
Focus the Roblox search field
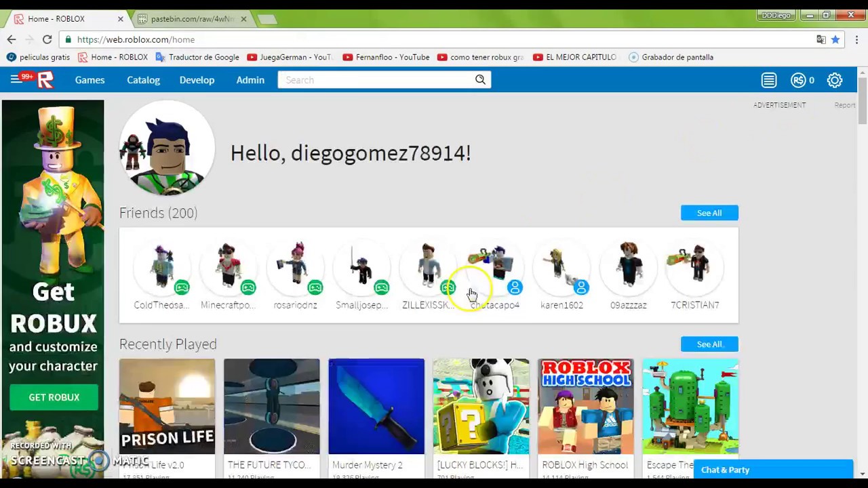tap(376, 80)
